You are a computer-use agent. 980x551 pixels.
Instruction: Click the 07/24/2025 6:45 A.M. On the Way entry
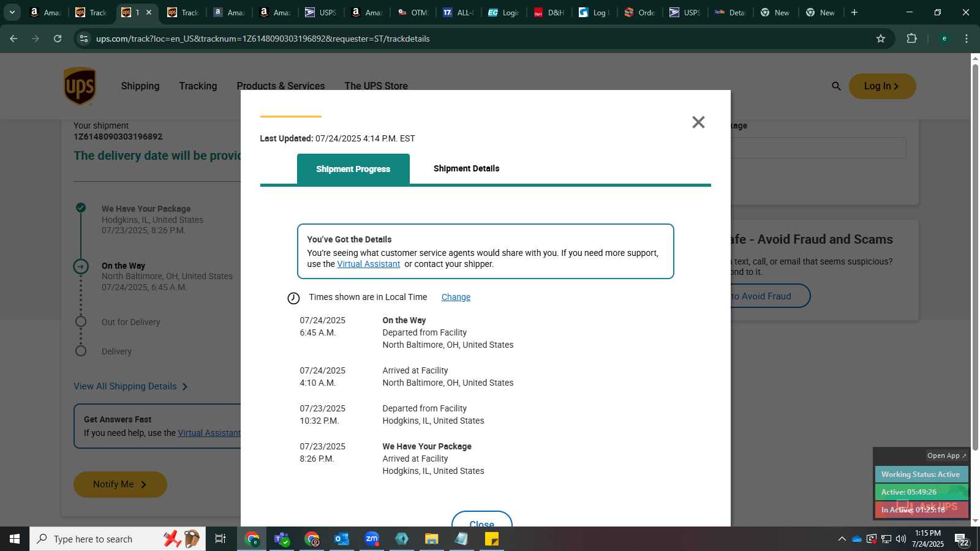[407, 332]
